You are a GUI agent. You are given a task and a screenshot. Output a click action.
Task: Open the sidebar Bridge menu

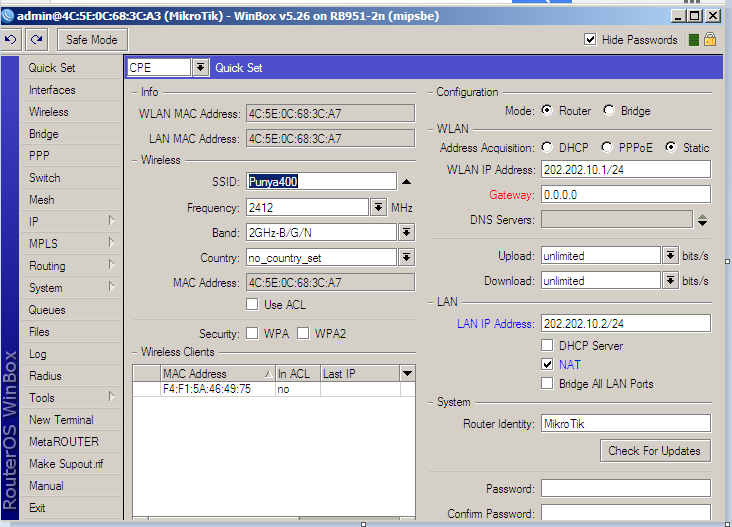71,134
